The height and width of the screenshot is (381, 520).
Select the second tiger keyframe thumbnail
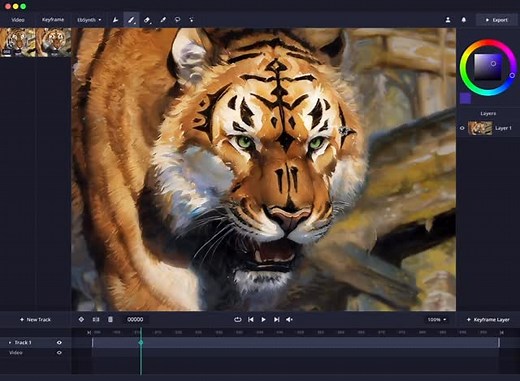point(53,42)
